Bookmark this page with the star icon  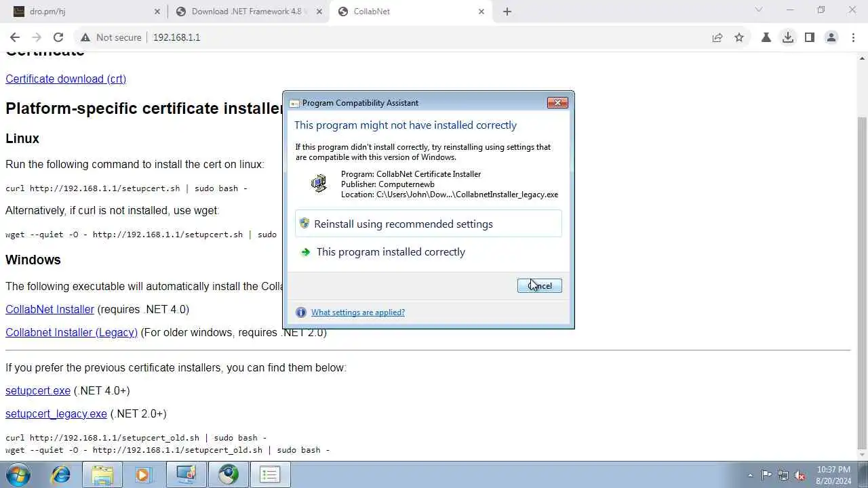pyautogui.click(x=739, y=37)
